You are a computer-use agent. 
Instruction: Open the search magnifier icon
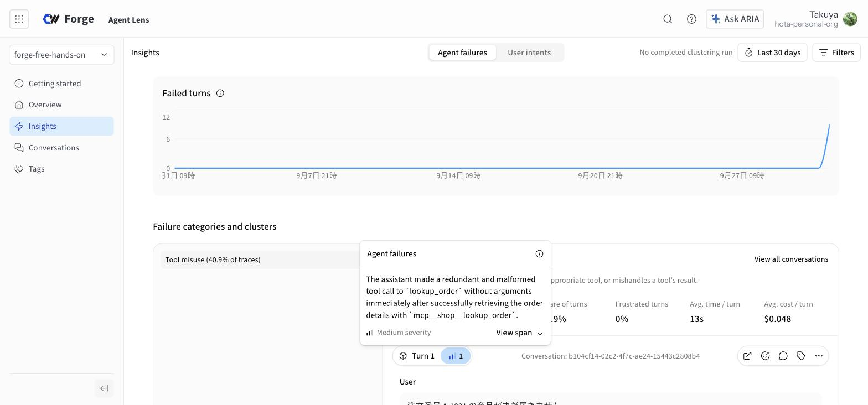click(668, 19)
